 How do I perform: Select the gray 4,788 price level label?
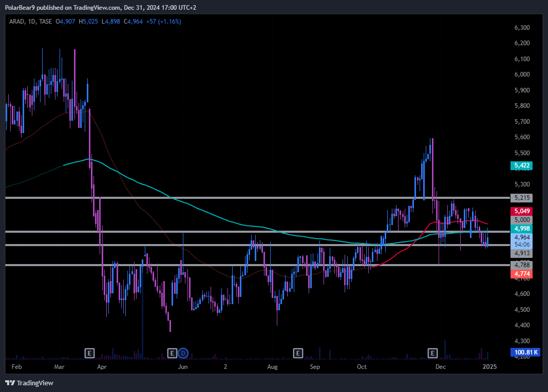521,265
